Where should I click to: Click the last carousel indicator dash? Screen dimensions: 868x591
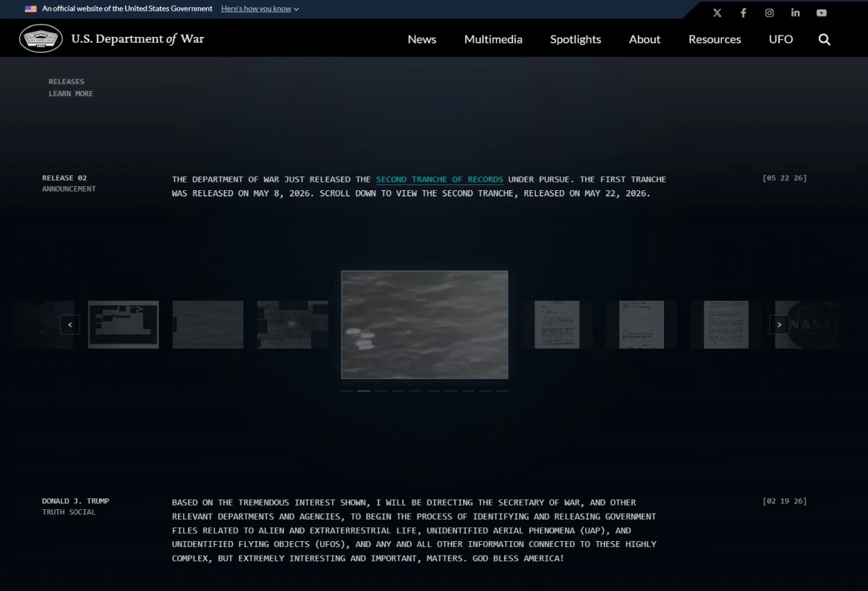tap(503, 391)
